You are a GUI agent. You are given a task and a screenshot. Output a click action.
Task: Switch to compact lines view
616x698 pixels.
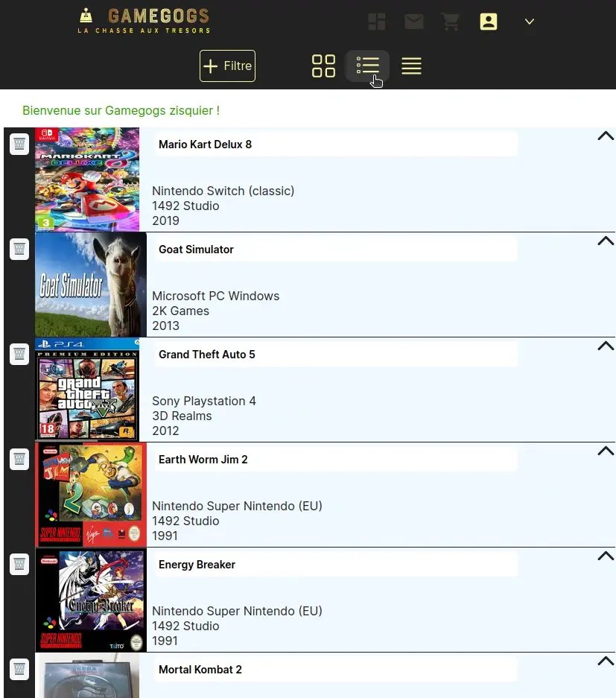coord(411,66)
